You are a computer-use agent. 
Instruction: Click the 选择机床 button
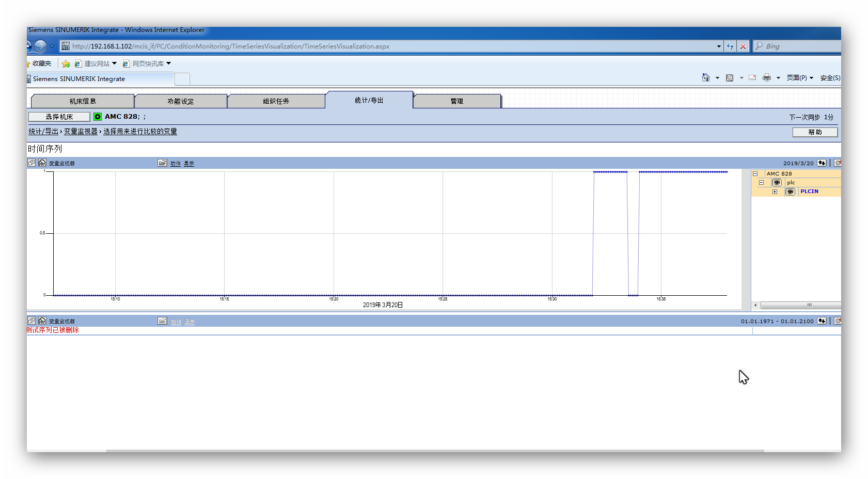click(59, 117)
